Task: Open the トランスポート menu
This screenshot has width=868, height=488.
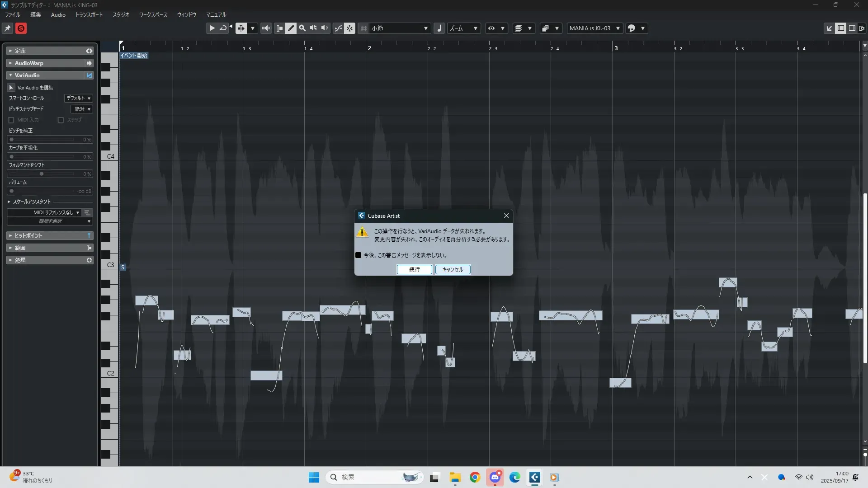Action: [x=89, y=15]
